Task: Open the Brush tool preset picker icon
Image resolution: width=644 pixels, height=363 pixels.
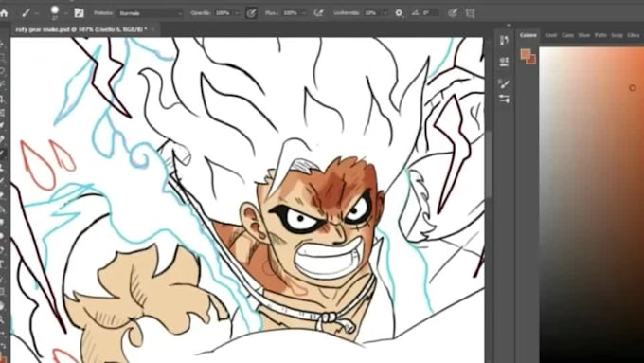Action: click(x=26, y=13)
